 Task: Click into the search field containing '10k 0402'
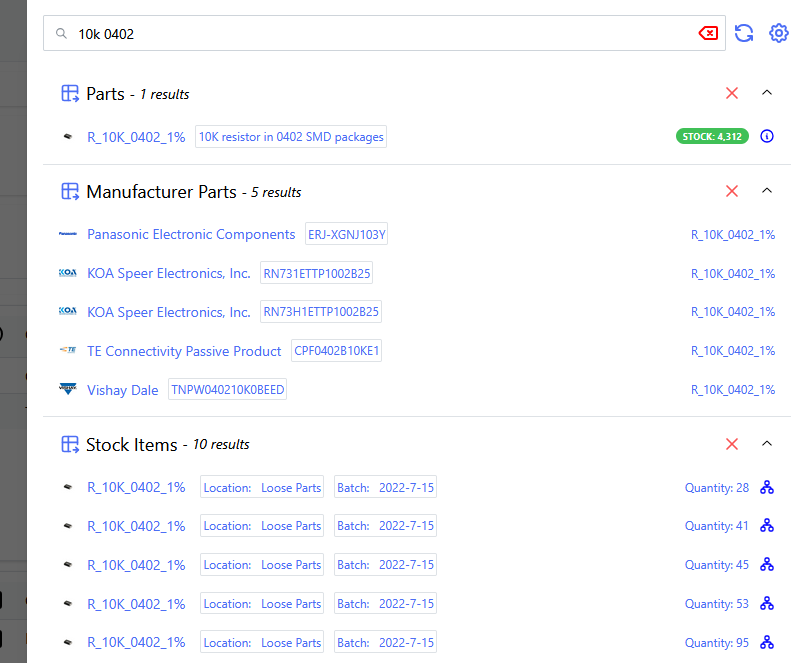point(384,33)
